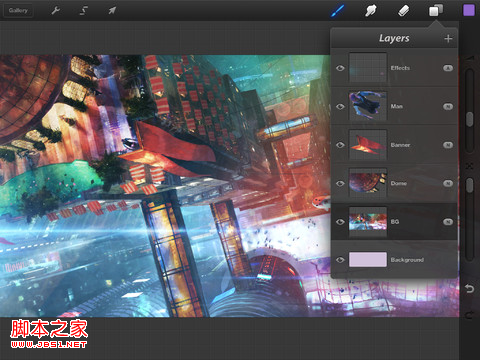Screen dimensions: 480x360
Task: Open the Actions wrench menu
Action: pos(55,10)
